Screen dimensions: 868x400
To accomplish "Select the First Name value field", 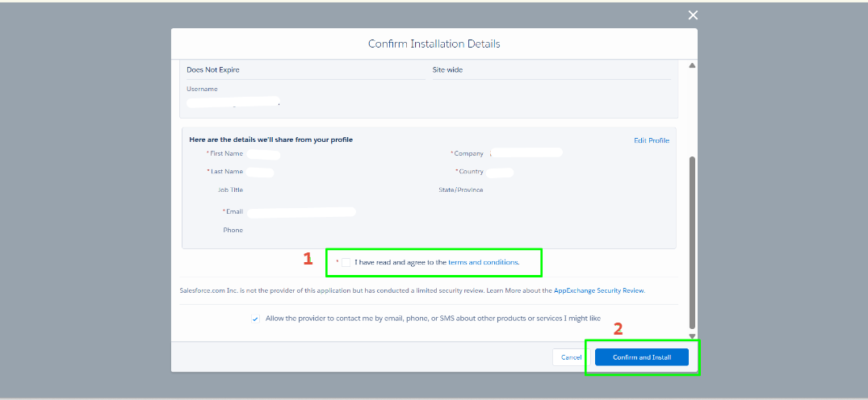I will pos(263,154).
